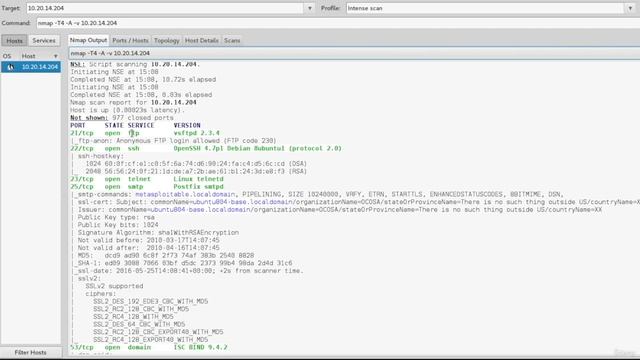Open the scan selection combo box in output
This screenshot has height=360, width=640.
354,53
